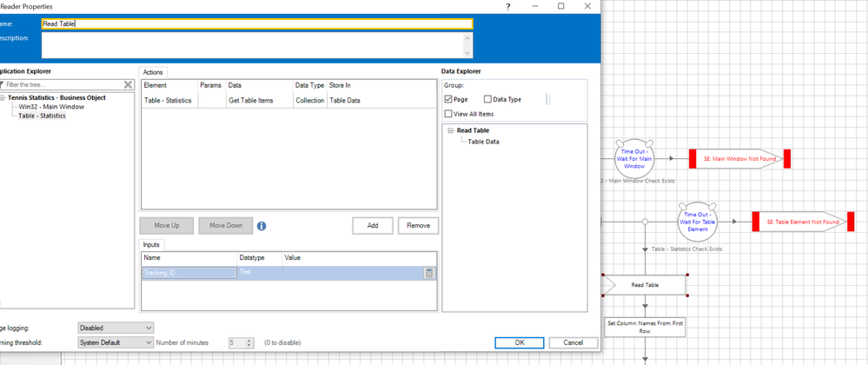
Task: Clear the Application Explorer tree filter
Action: pos(129,85)
